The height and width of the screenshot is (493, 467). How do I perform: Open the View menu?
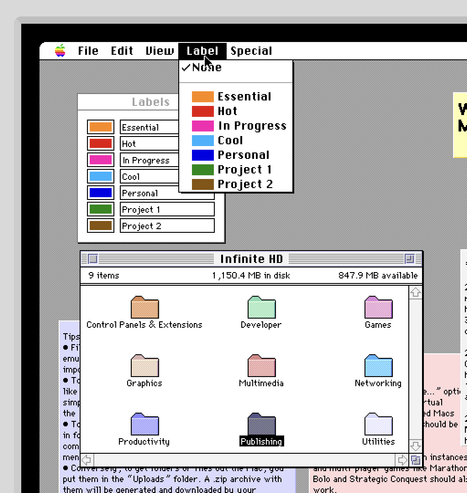[x=159, y=51]
